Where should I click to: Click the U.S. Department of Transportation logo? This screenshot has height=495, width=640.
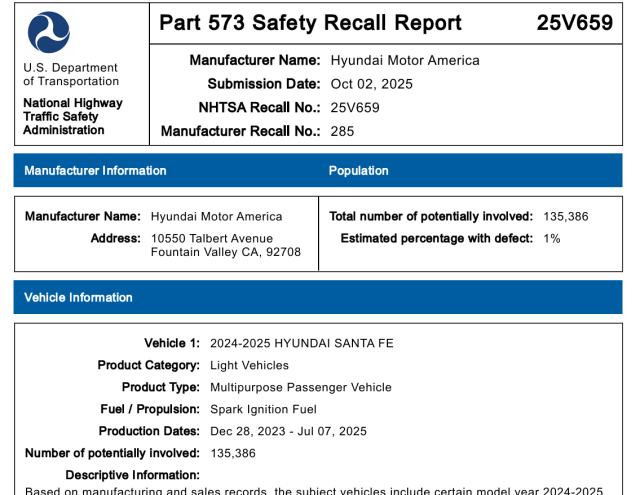tap(49, 33)
